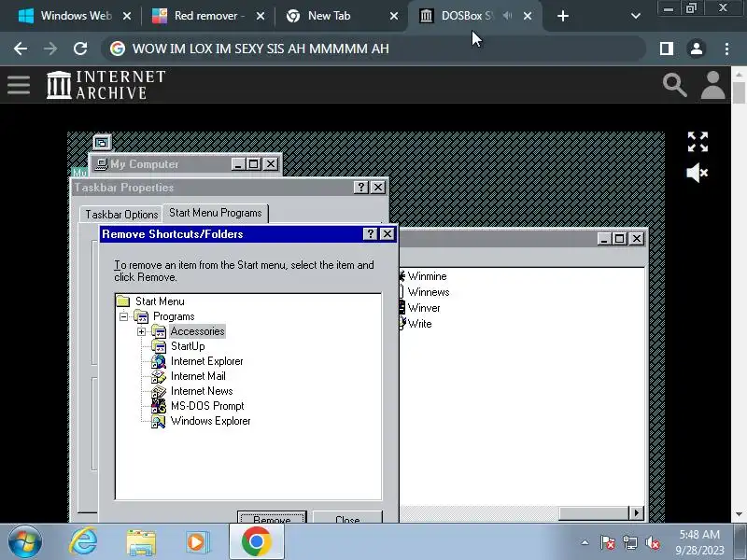Open the taskbar clock and date

[699, 542]
